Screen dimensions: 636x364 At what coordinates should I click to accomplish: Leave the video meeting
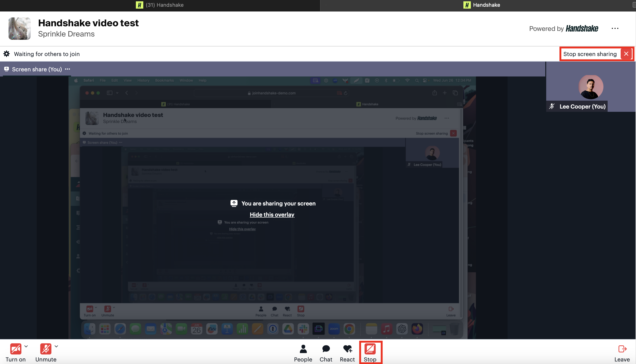tap(622, 353)
